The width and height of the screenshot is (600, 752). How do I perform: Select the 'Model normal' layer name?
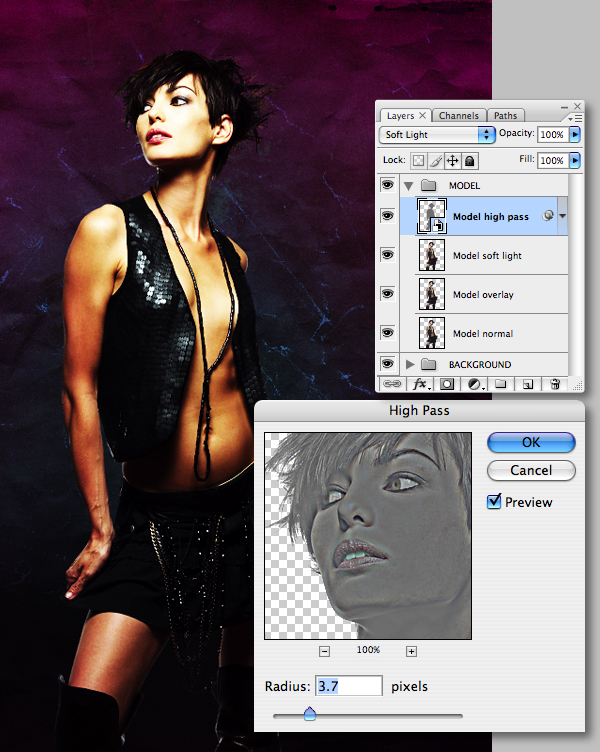pyautogui.click(x=483, y=334)
